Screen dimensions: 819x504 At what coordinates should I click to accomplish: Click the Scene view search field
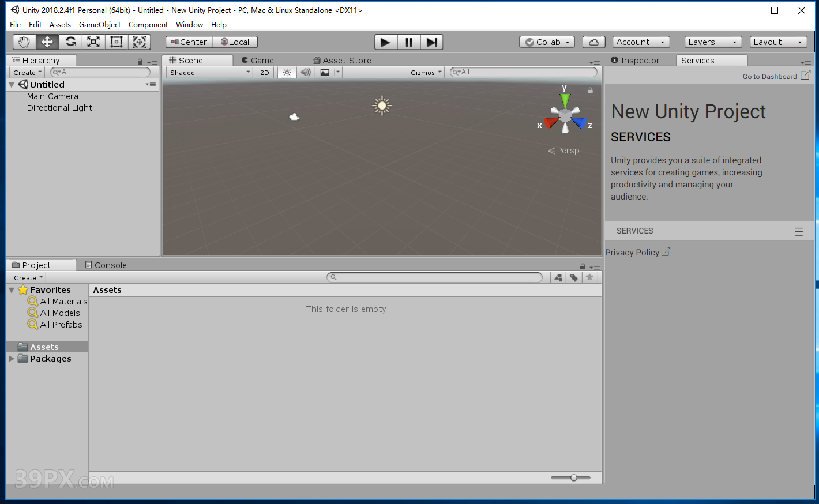click(x=524, y=72)
